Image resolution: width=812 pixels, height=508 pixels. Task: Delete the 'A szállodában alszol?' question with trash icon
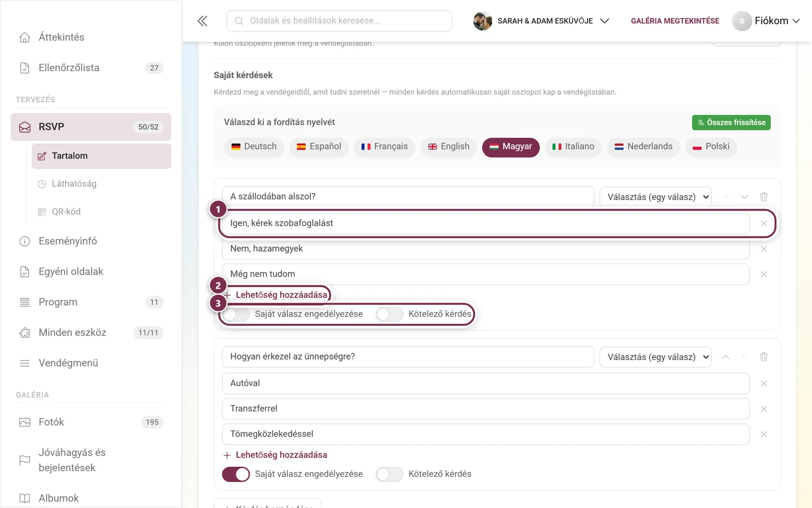tap(764, 197)
